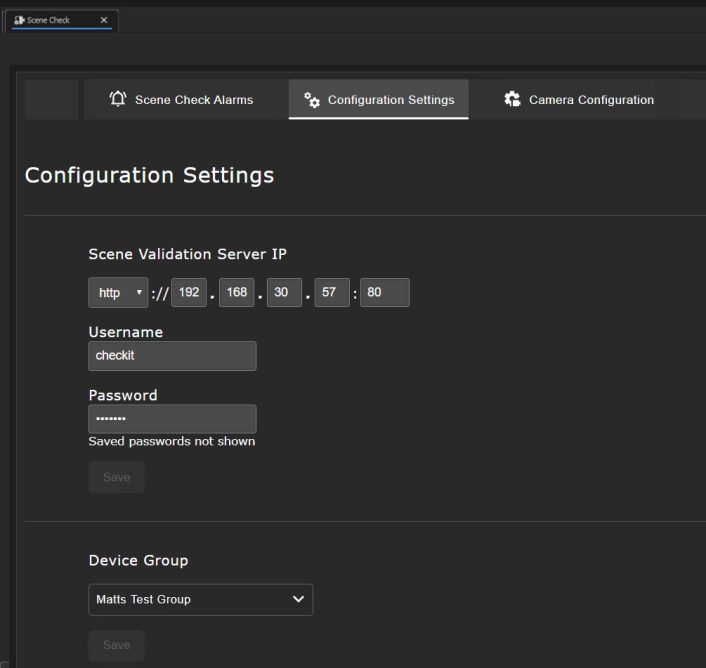Screen dimensions: 706x668
Task: Click the port number field showing 80
Action: point(384,292)
